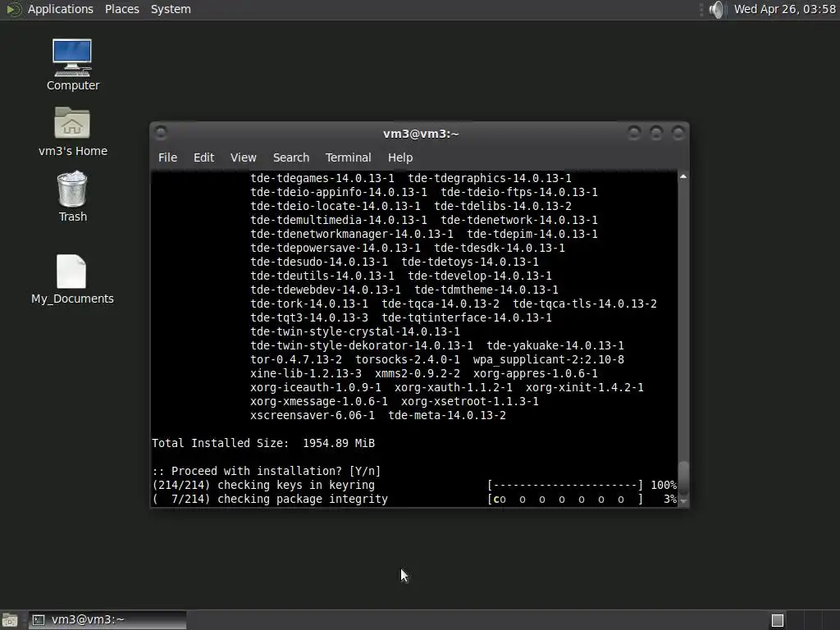Click the show desktop icon in bottom panel
Screen dimensions: 840x630
9,620
